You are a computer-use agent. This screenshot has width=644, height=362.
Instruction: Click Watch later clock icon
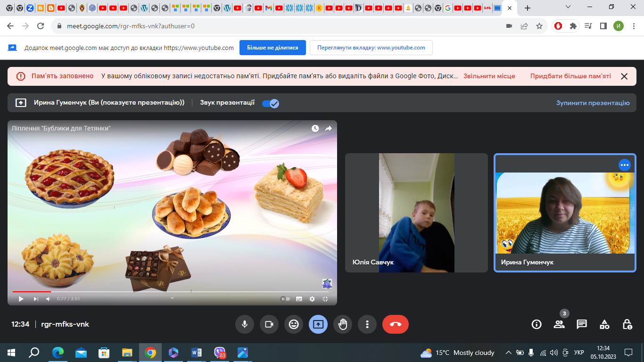315,128
